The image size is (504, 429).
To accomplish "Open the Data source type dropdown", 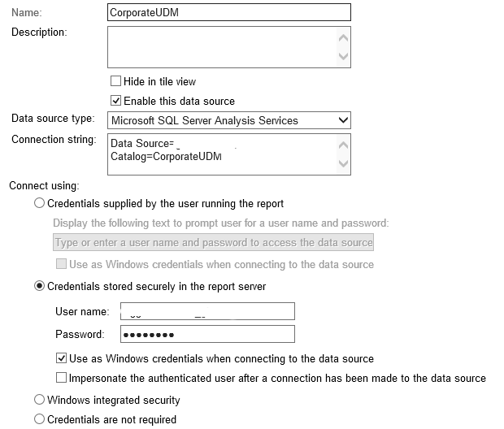I will 221,121.
